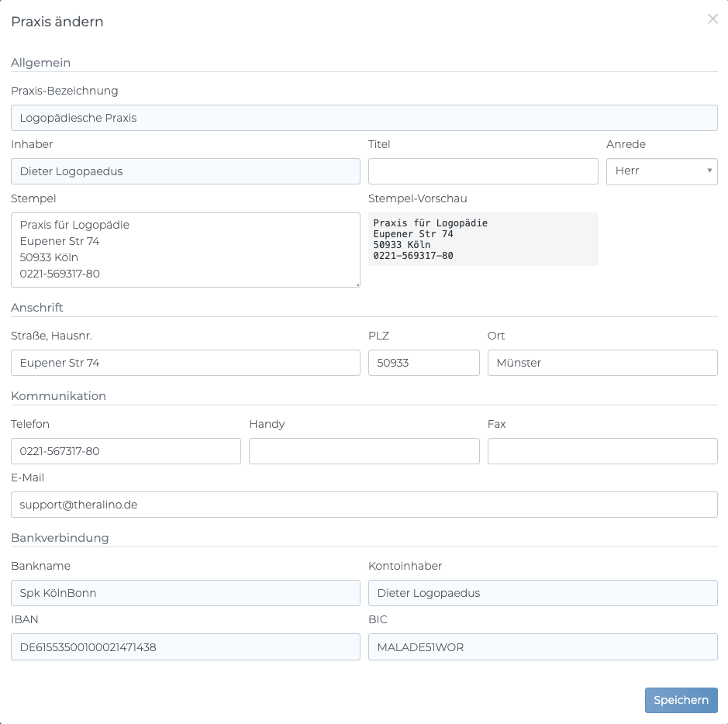Viewport: 728px width, 724px height.
Task: Close the Praxis ändern dialog
Action: (x=712, y=19)
